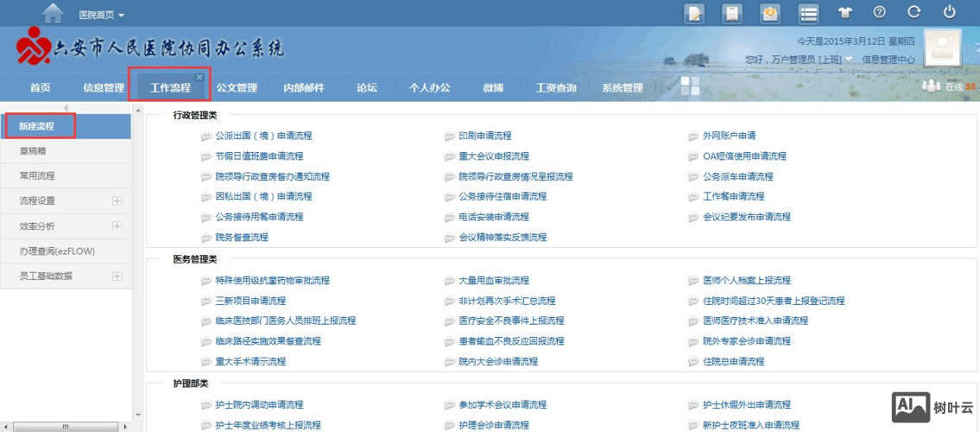This screenshot has height=432, width=980.
Task: Click the user avatar picture
Action: [x=943, y=48]
